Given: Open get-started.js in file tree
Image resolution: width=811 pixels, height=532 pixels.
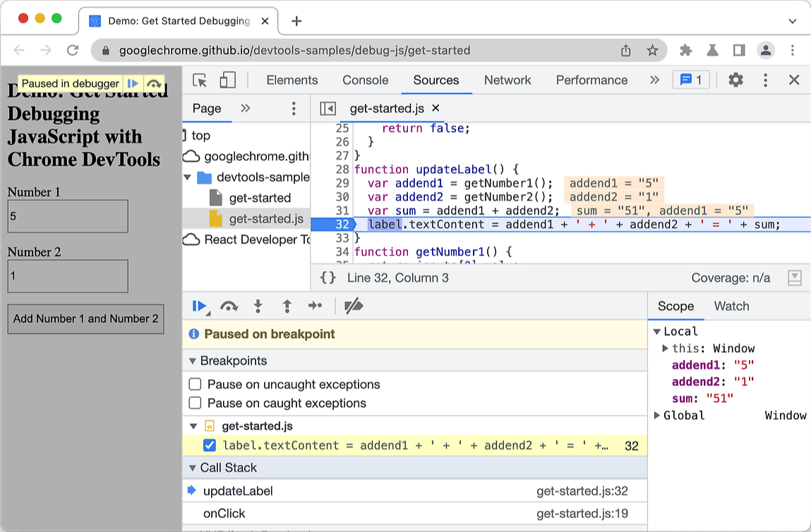Looking at the screenshot, I should [247, 219].
